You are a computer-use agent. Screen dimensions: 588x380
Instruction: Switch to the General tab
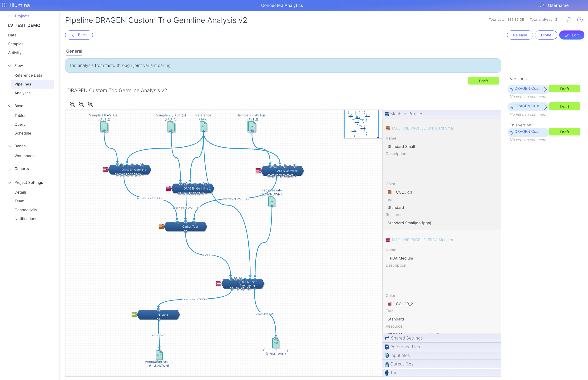(74, 51)
